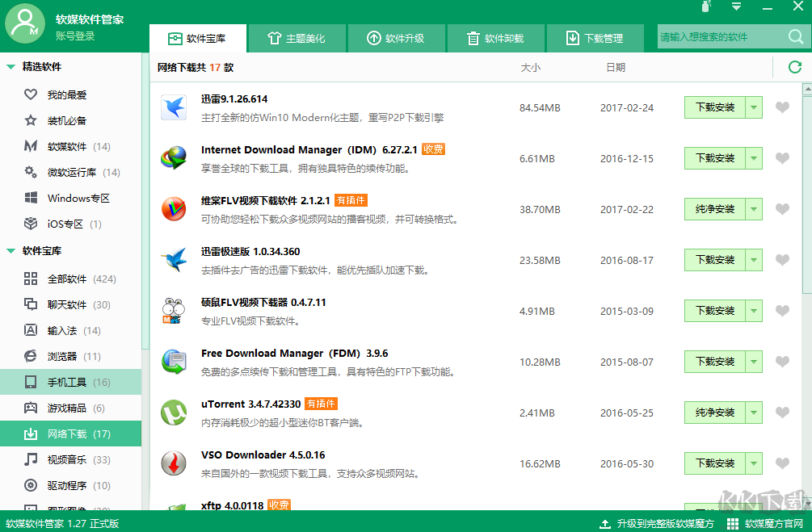
Task: Open 装机必备 category
Action: [x=70, y=120]
